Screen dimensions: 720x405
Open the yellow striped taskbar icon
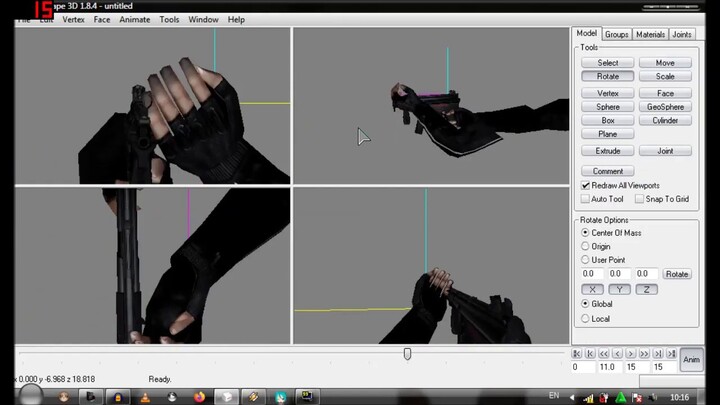pyautogui.click(x=253, y=397)
